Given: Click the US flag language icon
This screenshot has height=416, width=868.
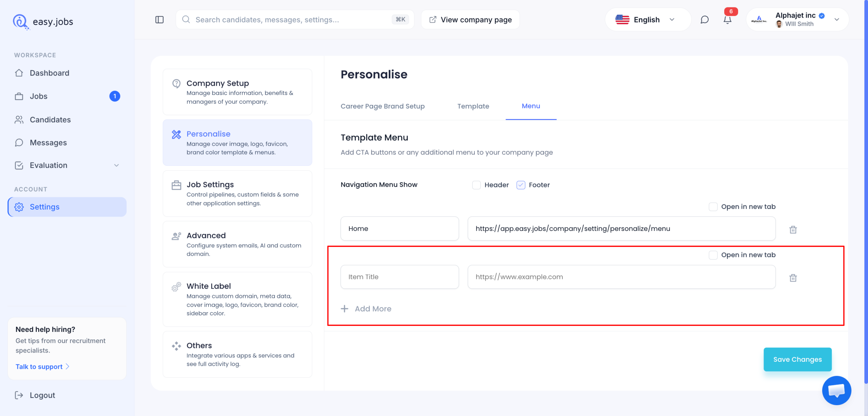Looking at the screenshot, I should point(622,20).
